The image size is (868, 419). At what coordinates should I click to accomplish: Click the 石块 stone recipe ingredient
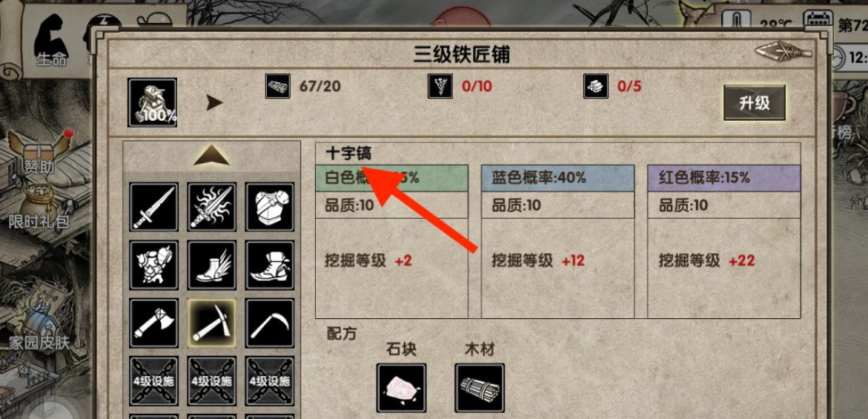(401, 388)
